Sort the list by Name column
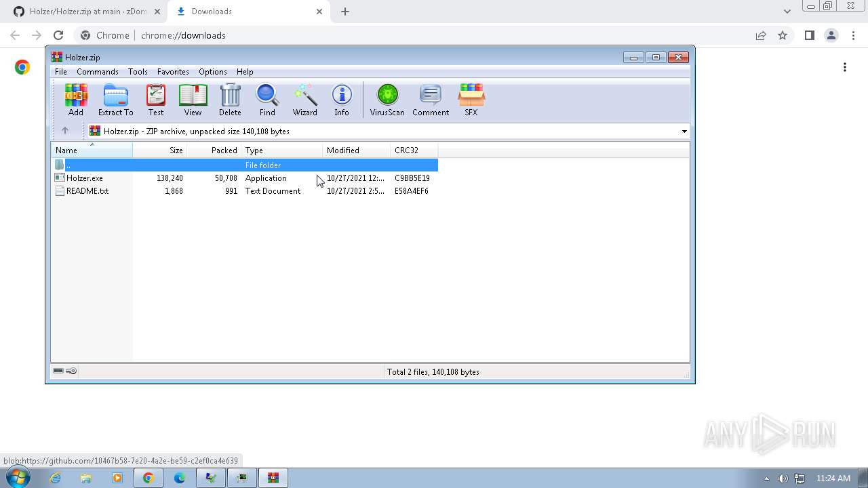The width and height of the screenshot is (868, 488). point(92,150)
